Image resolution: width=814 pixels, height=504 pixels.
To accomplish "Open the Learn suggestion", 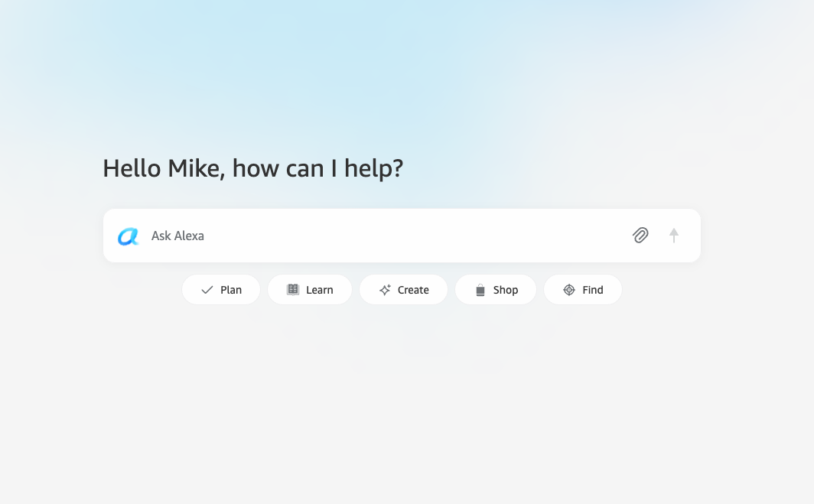I will click(310, 289).
